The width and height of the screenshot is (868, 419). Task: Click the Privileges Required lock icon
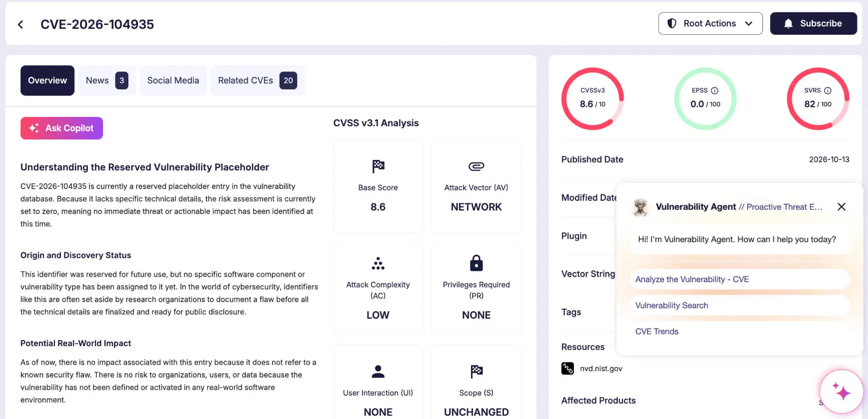tap(476, 263)
